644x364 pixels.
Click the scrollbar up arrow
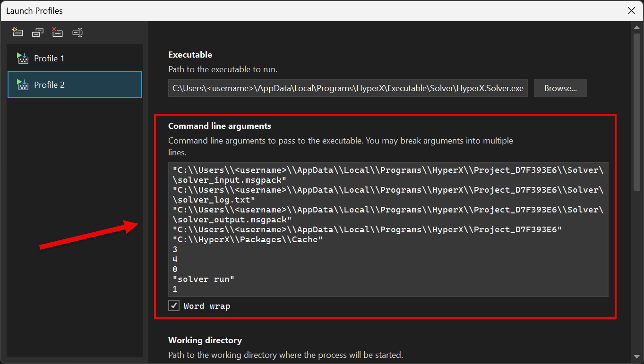coord(636,28)
